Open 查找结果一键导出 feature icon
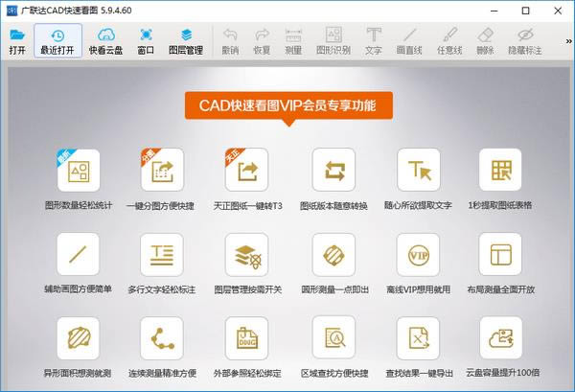The width and height of the screenshot is (575, 392). [418, 338]
